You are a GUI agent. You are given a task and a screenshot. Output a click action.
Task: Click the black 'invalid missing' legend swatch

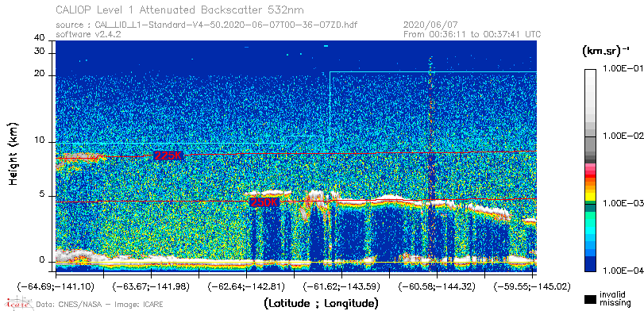pyautogui.click(x=590, y=300)
